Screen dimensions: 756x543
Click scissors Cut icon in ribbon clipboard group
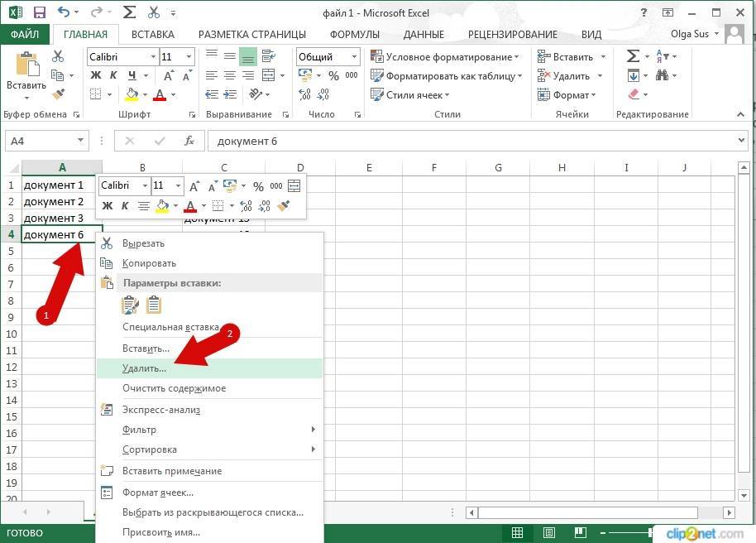pyautogui.click(x=58, y=56)
